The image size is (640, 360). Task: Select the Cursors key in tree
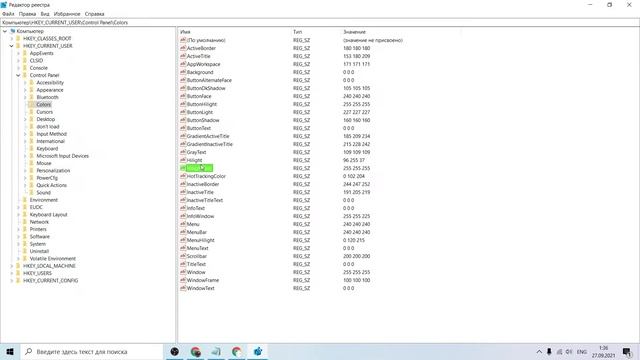(x=44, y=112)
